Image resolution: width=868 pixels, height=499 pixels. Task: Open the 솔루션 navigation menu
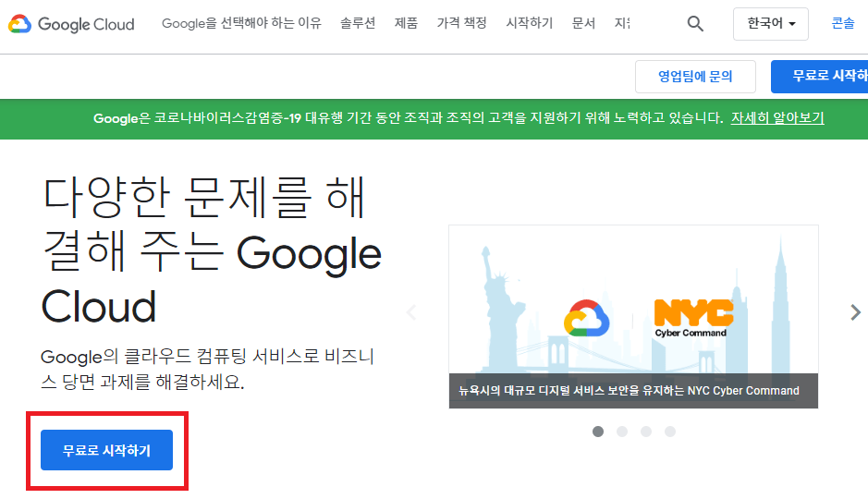point(358,24)
